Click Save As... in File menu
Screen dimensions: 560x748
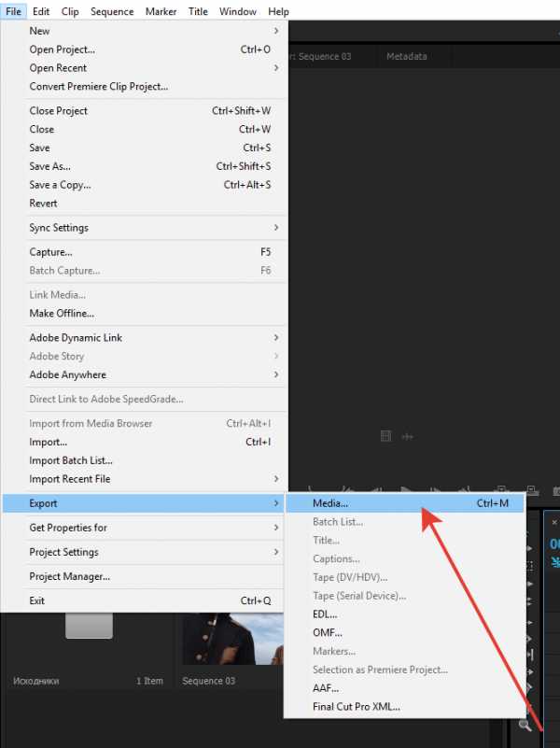[x=49, y=166]
